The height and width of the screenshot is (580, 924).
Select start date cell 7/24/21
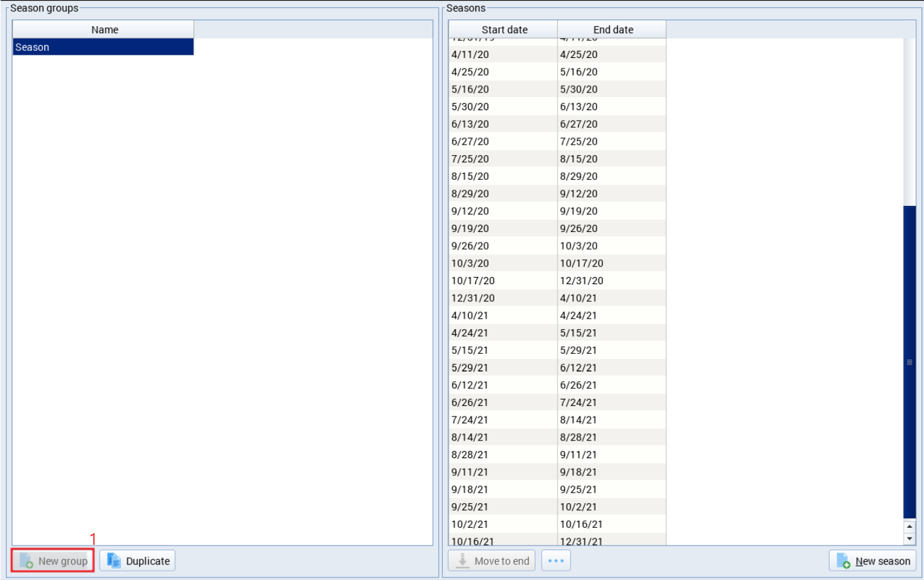503,420
